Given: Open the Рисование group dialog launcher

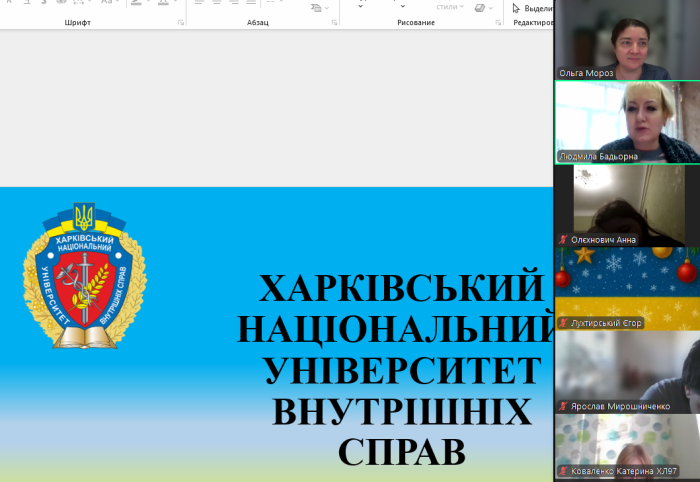Looking at the screenshot, I should [498, 22].
